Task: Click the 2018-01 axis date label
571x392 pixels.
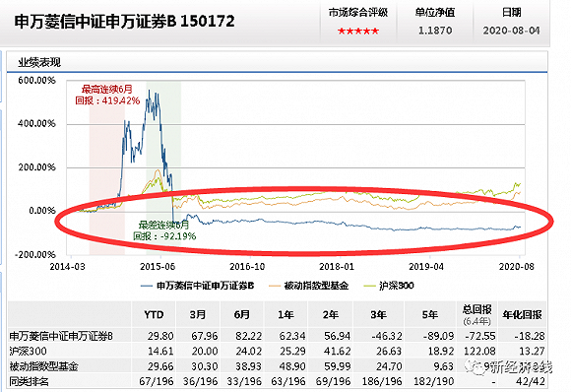Action: click(337, 267)
